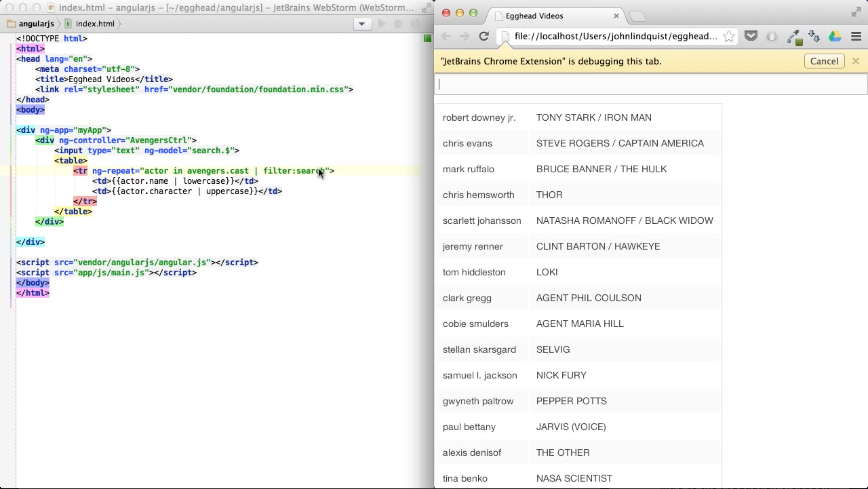The image size is (868, 489).
Task: Dismiss the debugging notification bar
Action: [x=856, y=61]
